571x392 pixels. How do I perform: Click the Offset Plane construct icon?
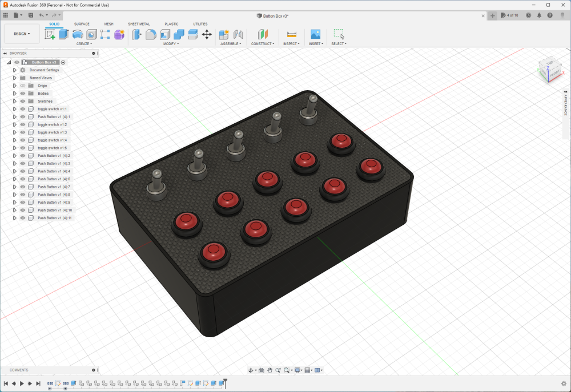tap(262, 34)
